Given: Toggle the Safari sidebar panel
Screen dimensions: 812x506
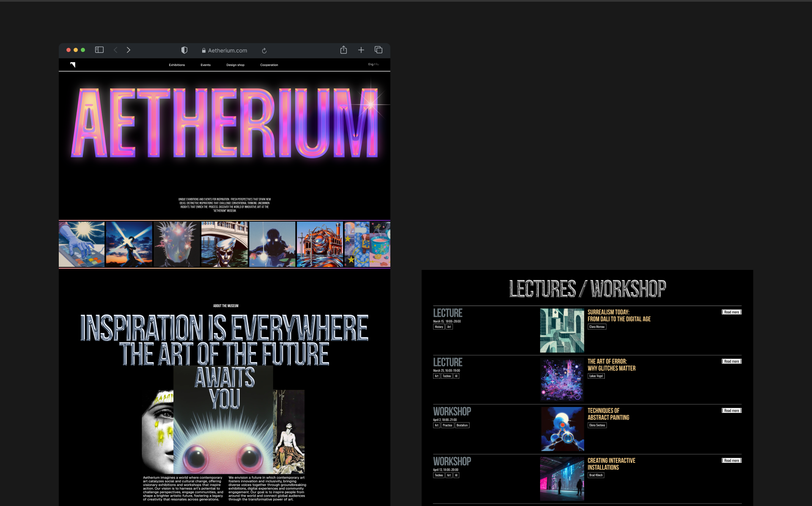Looking at the screenshot, I should pos(99,50).
